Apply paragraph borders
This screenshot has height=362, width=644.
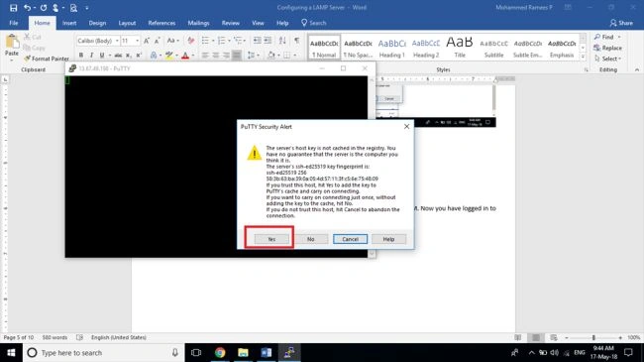pyautogui.click(x=286, y=56)
